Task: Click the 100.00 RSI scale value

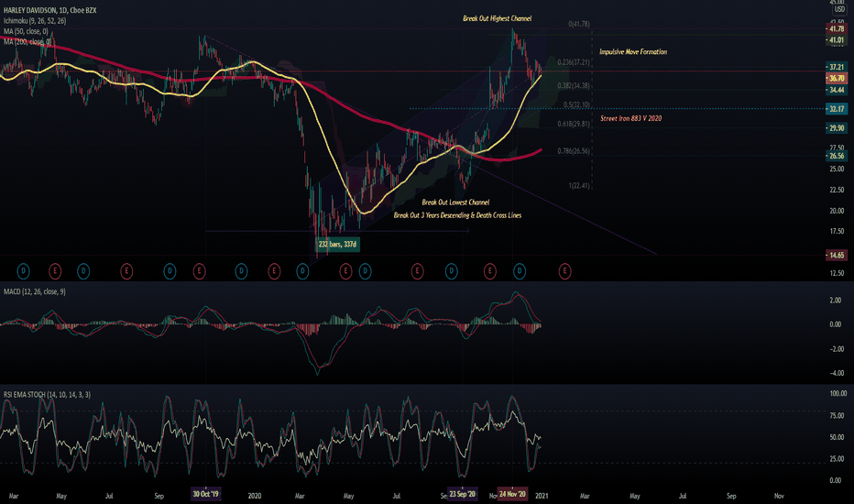Action: pyautogui.click(x=838, y=393)
